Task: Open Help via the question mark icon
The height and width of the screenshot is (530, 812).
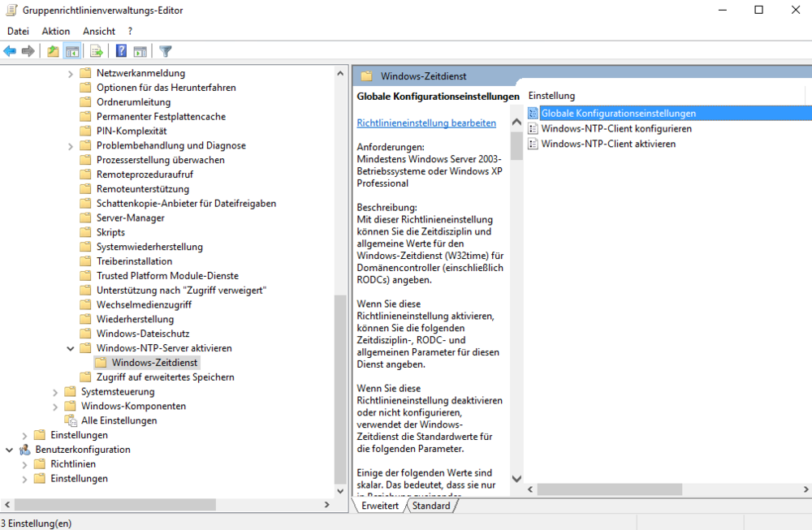Action: 121,51
